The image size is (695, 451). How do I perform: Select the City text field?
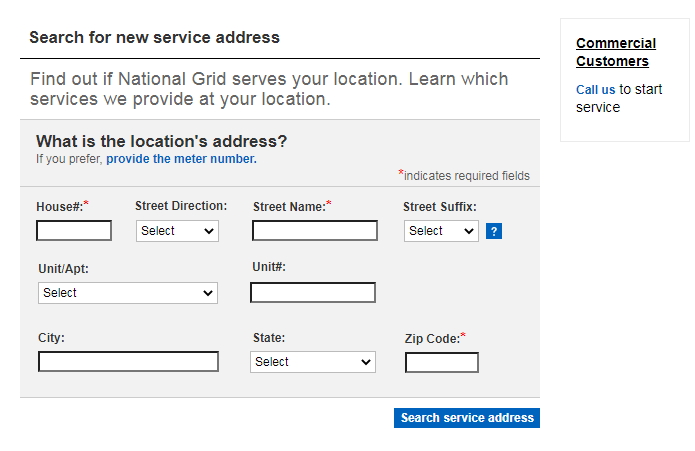click(128, 362)
